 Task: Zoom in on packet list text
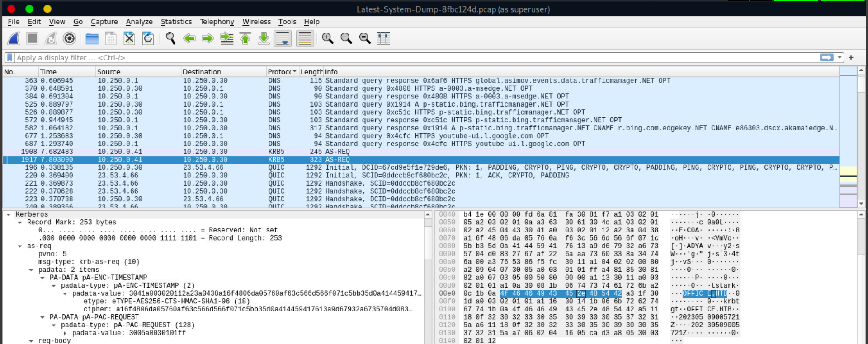[327, 38]
